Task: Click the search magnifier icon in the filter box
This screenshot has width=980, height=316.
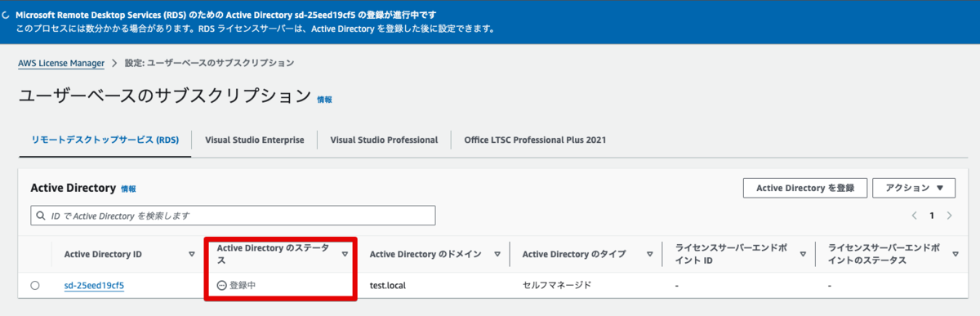Action: (x=40, y=216)
